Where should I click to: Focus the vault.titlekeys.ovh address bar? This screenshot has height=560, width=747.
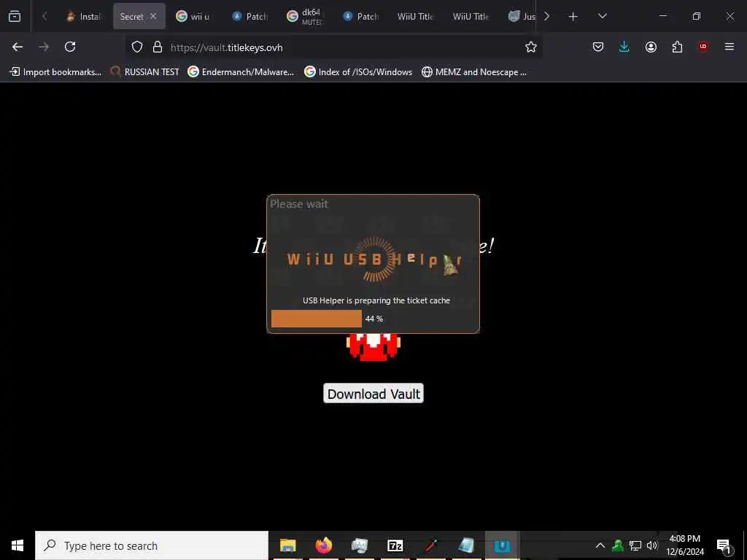pos(333,47)
